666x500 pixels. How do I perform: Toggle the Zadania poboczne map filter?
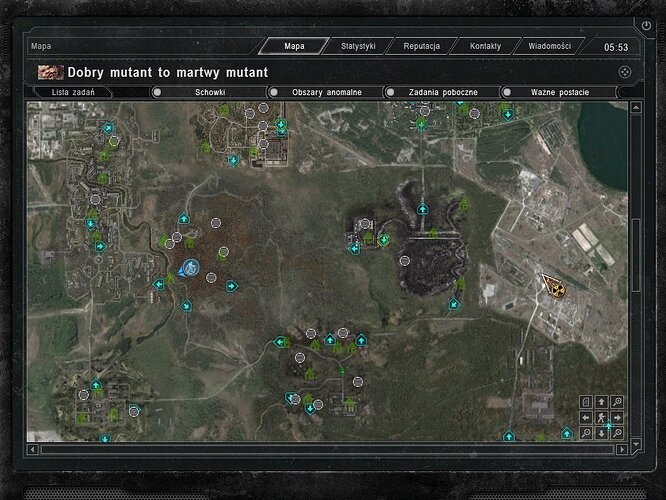point(443,92)
